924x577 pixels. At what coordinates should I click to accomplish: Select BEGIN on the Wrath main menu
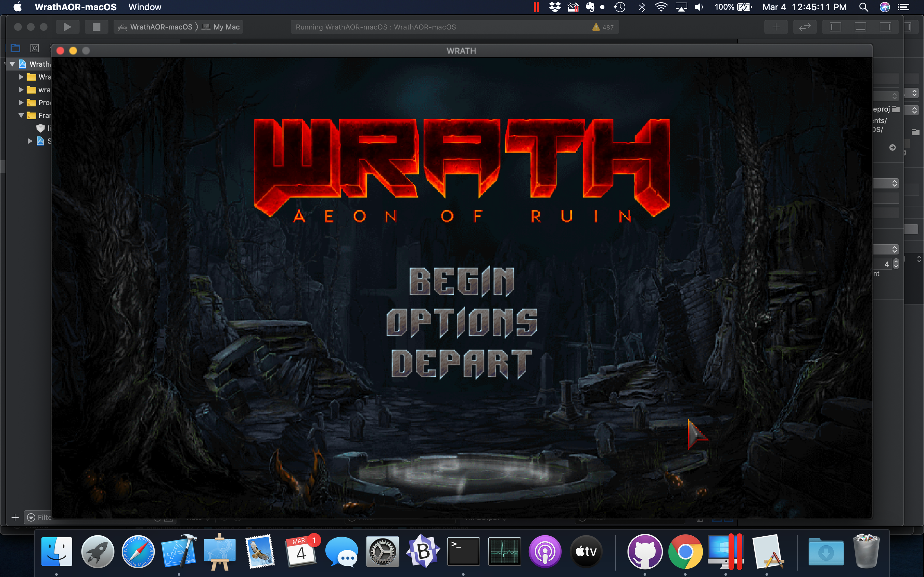(462, 282)
